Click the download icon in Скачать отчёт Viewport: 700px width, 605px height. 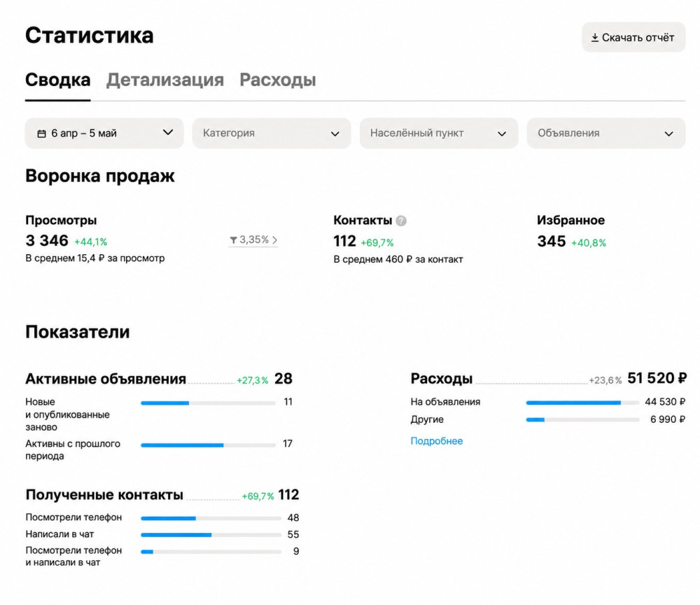coord(594,38)
